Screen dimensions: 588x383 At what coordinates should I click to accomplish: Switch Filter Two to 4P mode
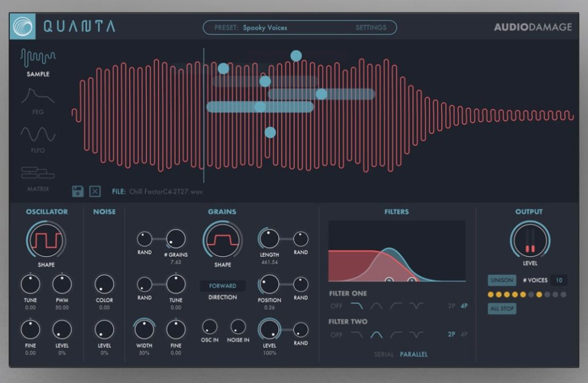[x=464, y=334]
